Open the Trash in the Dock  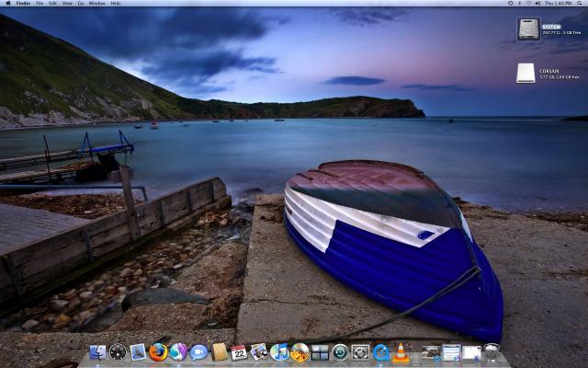click(x=492, y=352)
